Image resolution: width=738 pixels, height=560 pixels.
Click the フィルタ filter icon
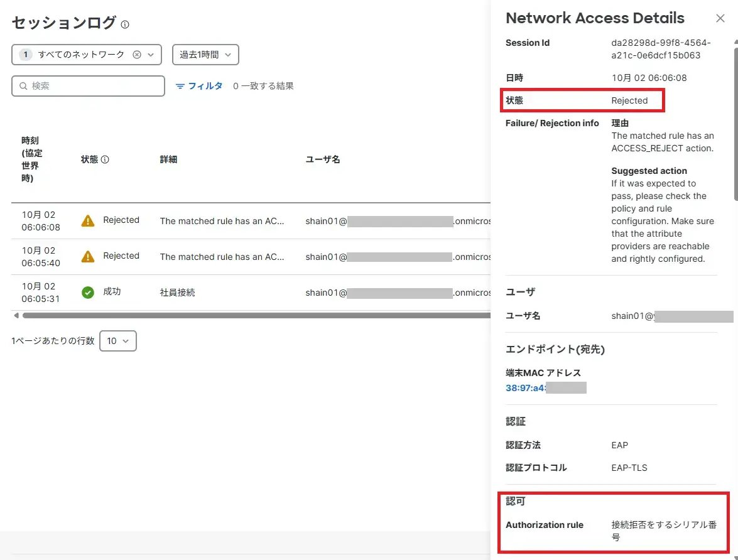point(180,86)
